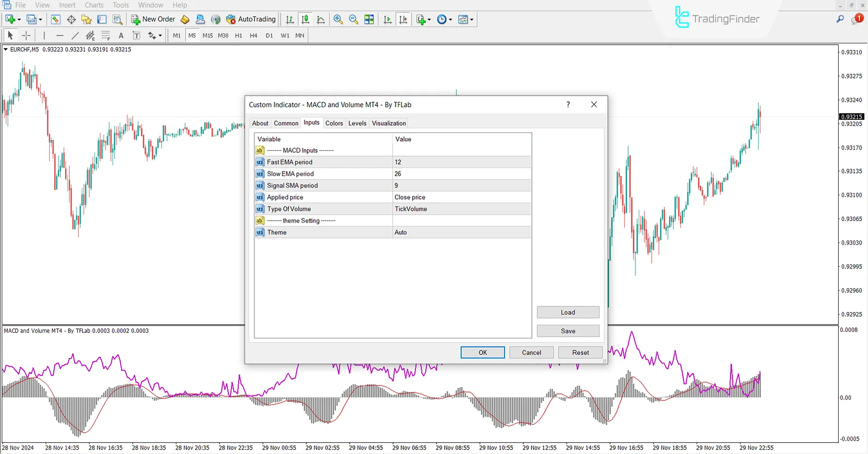Select the Vertical Line drawing tool
This screenshot has width=868, height=454.
44,35
